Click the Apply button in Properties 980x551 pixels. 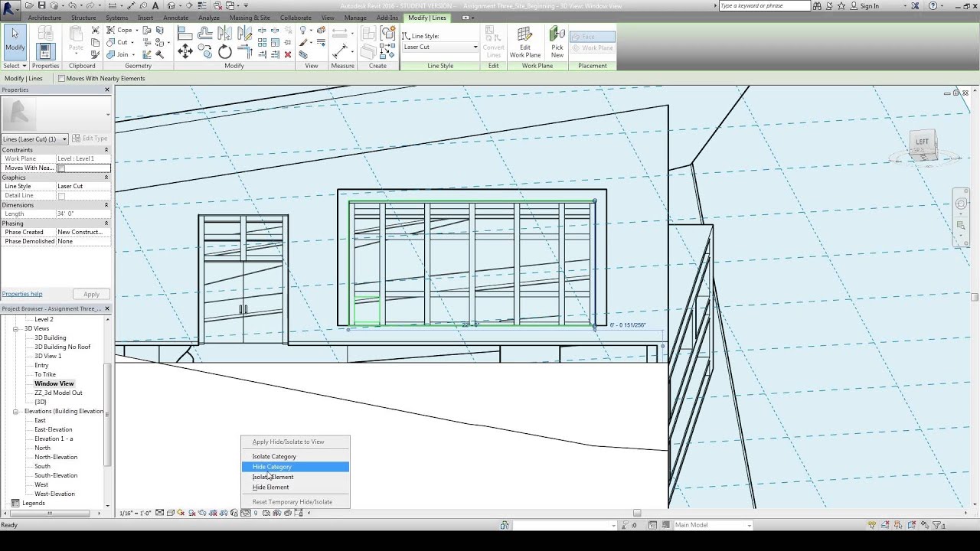pos(91,295)
